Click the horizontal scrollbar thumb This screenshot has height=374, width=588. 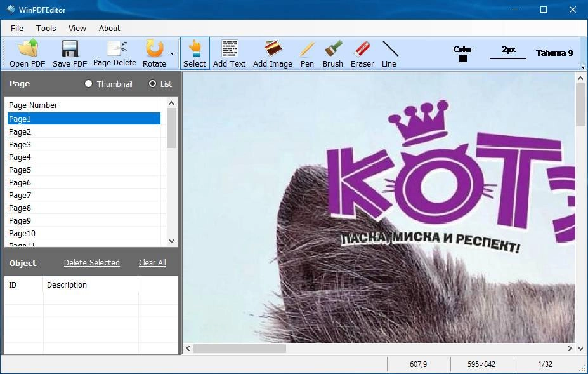240,349
